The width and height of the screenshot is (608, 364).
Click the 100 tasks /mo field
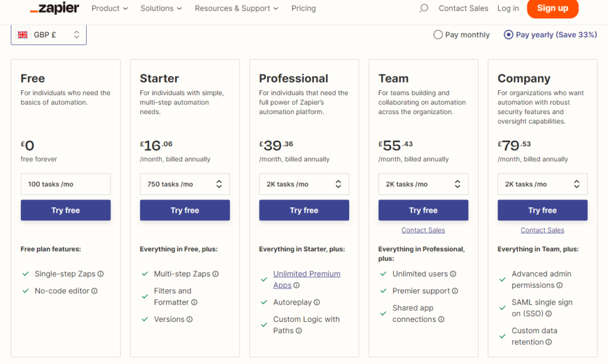(x=65, y=184)
